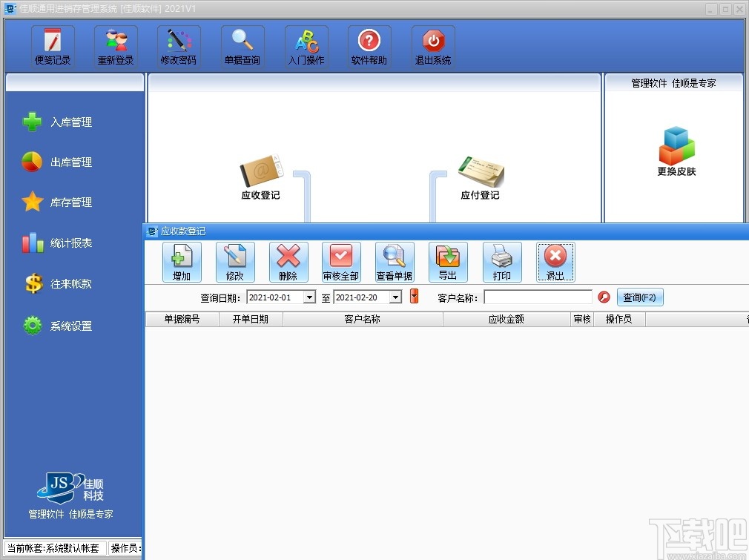This screenshot has height=560, width=749.
Task: Sort by 单据编号 column header
Action: (x=182, y=319)
